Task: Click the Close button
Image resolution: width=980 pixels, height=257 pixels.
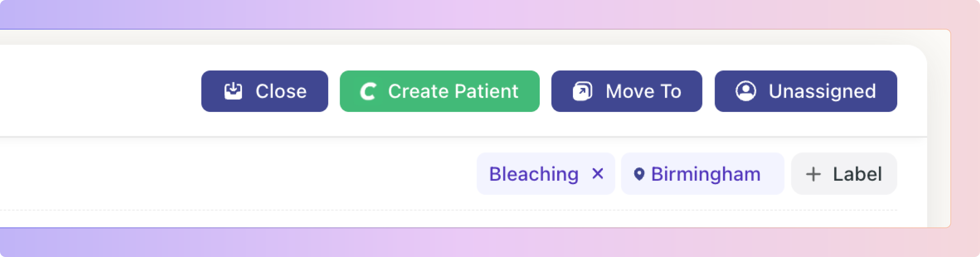Action: (x=265, y=91)
